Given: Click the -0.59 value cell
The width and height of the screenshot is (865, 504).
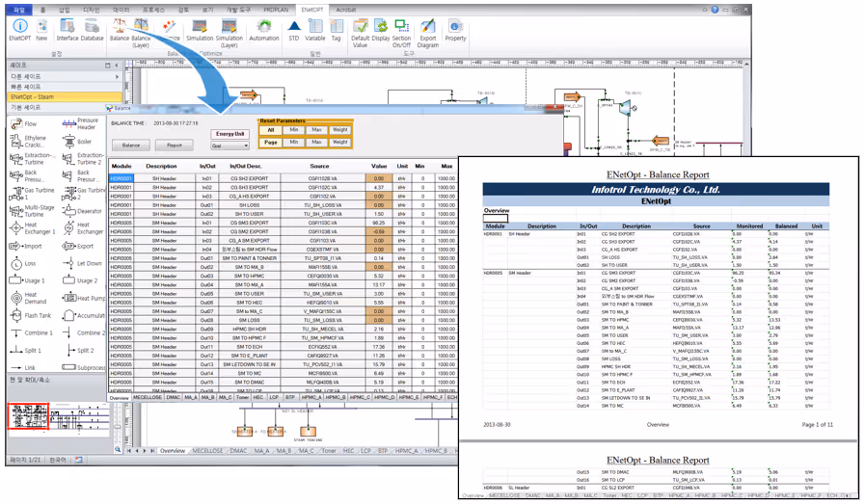Looking at the screenshot, I should coord(378,231).
